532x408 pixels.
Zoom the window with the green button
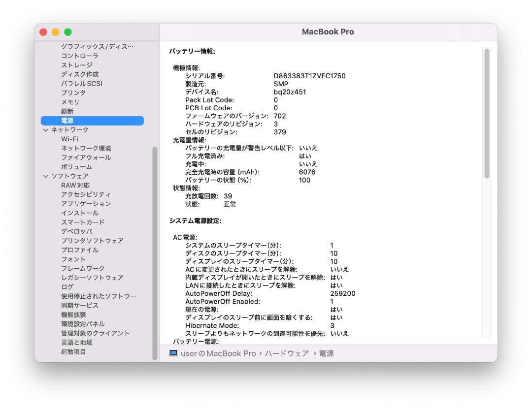pyautogui.click(x=68, y=32)
